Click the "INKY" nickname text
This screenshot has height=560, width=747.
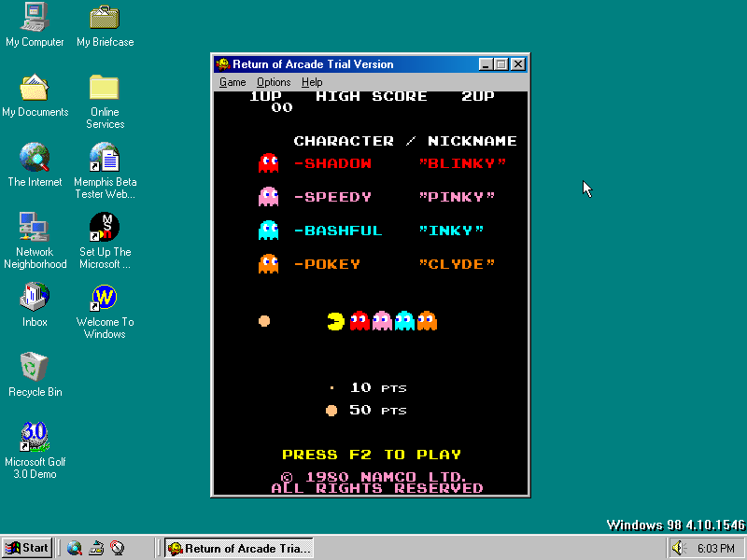point(451,231)
